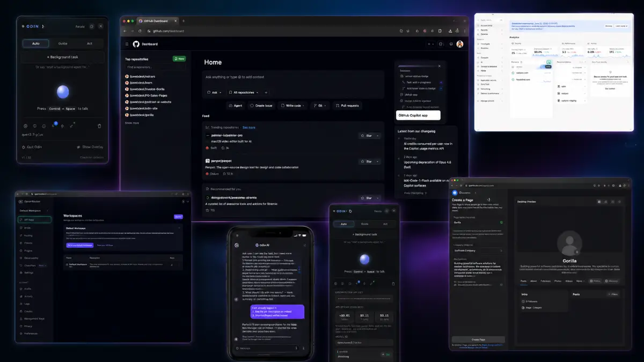Image resolution: width=644 pixels, height=362 pixels.
Task: Click the profile photo camera icon on Gorilla preview
Action: tap(577, 251)
